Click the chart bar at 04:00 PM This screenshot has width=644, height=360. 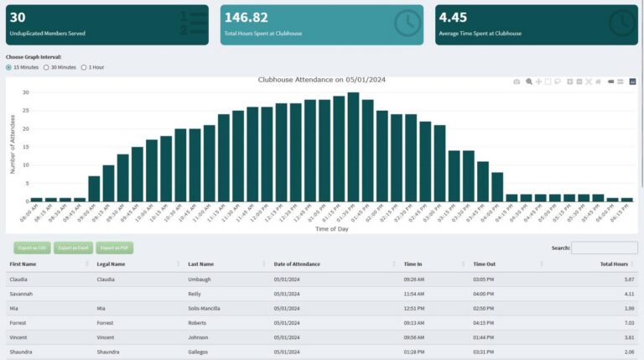tap(497, 187)
